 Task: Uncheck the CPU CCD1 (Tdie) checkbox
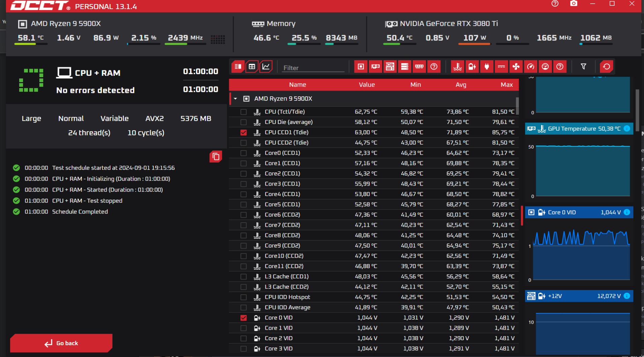tap(243, 132)
